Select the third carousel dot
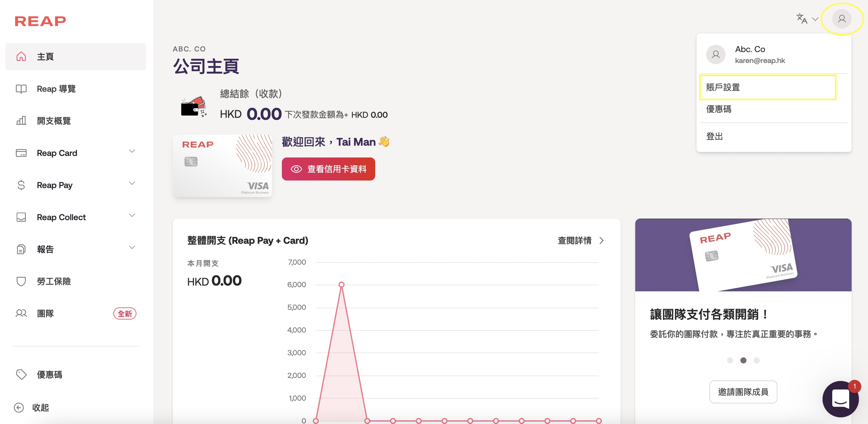Viewport: 868px width, 424px height. pyautogui.click(x=756, y=360)
